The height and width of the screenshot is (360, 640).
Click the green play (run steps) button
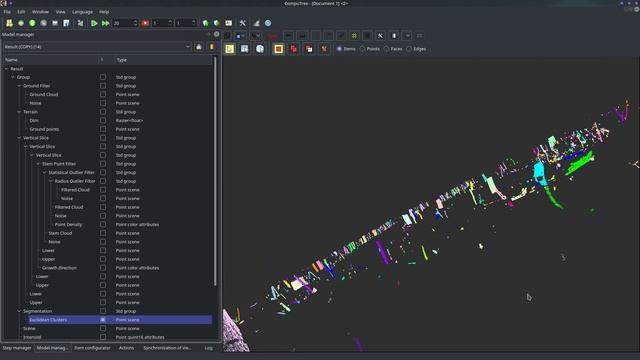(x=94, y=23)
